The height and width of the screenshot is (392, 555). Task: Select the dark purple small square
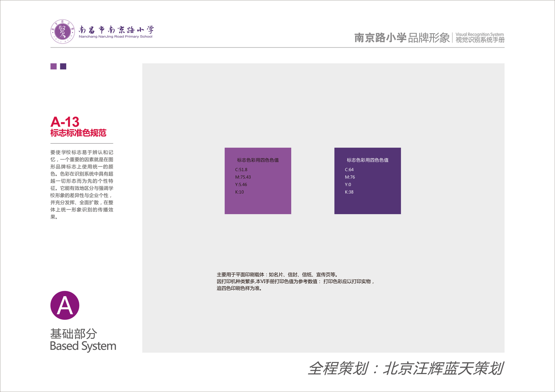(x=63, y=67)
